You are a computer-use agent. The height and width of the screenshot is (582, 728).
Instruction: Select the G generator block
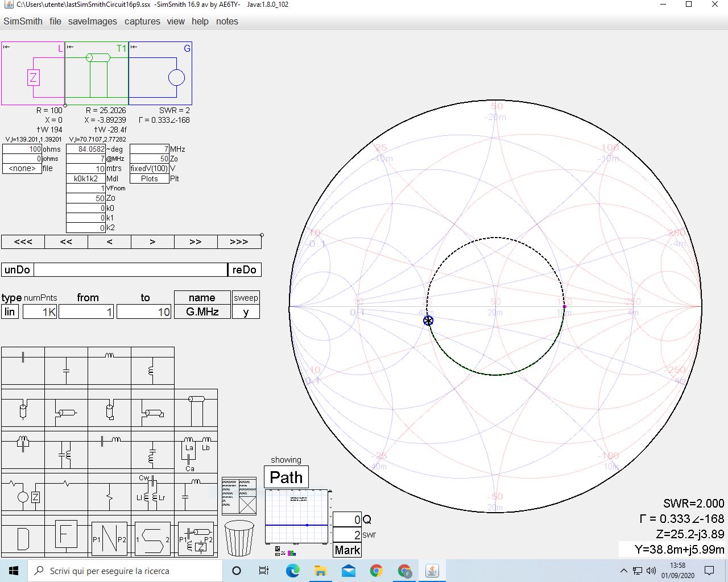tap(160, 73)
